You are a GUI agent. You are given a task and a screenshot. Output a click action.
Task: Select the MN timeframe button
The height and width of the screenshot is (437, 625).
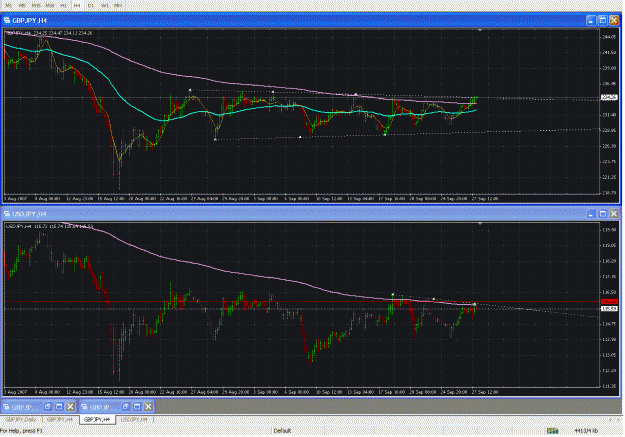coord(118,6)
